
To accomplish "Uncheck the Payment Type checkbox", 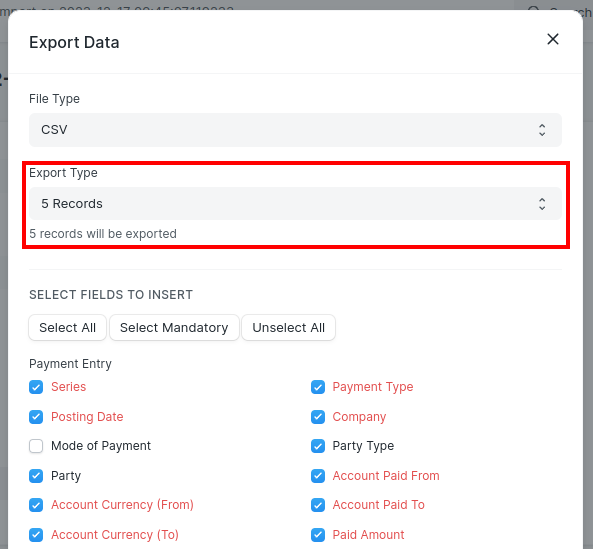I will click(318, 387).
